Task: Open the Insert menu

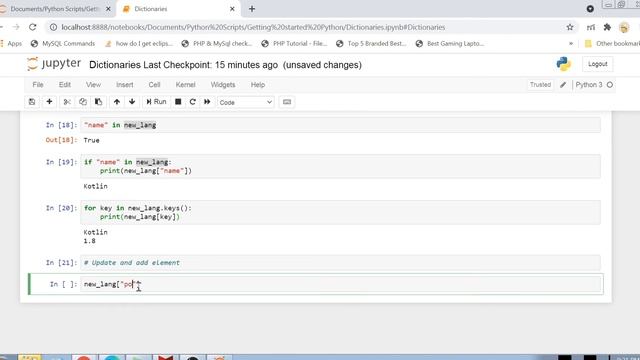Action: click(x=124, y=85)
